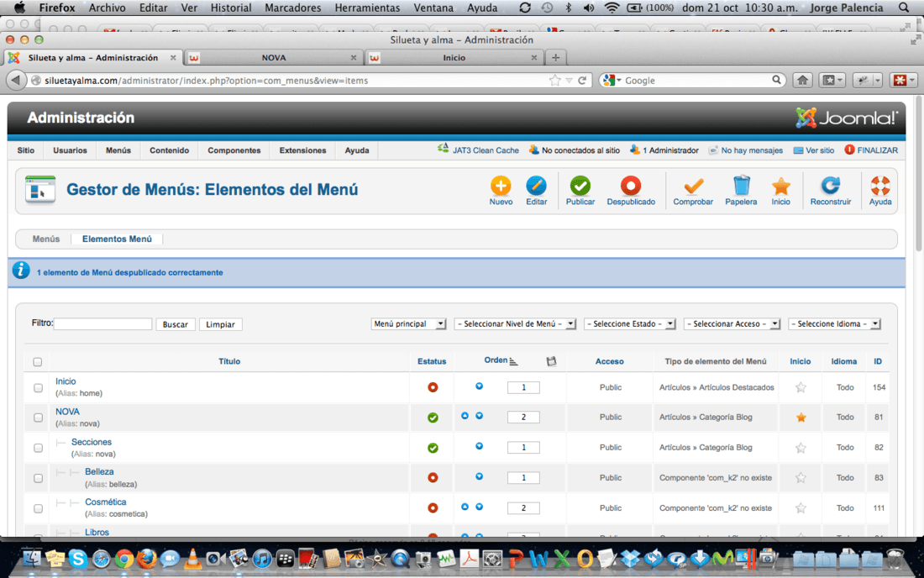Image resolution: width=924 pixels, height=578 pixels.
Task: Toggle home star for Inicio row
Action: click(801, 387)
